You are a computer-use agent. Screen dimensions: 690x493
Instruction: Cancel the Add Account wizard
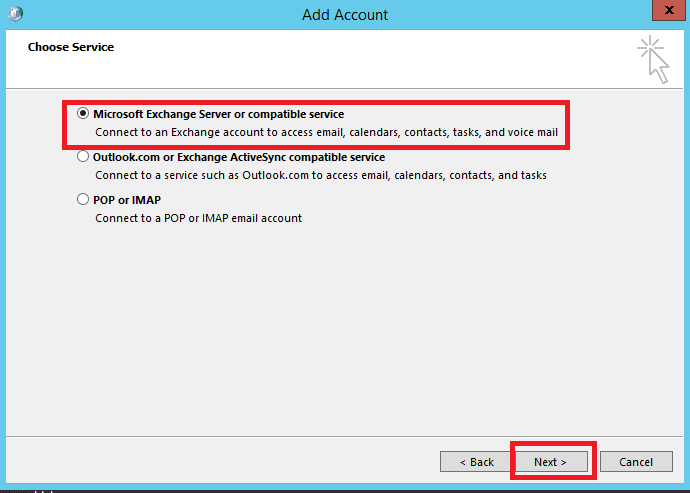[x=636, y=462]
